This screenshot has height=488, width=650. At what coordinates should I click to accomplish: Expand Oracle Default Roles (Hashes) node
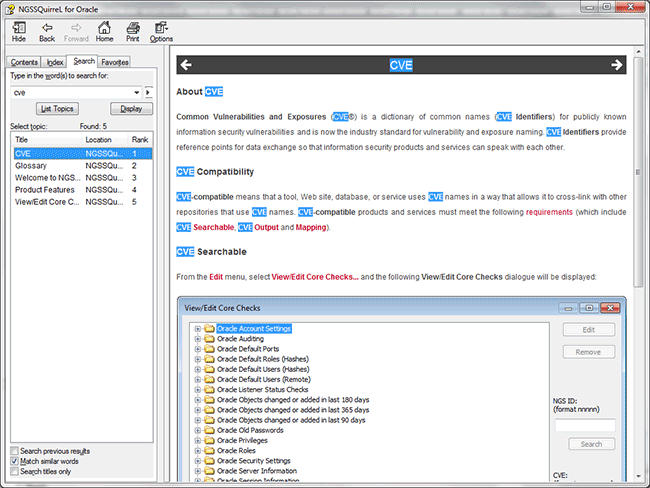(x=198, y=359)
